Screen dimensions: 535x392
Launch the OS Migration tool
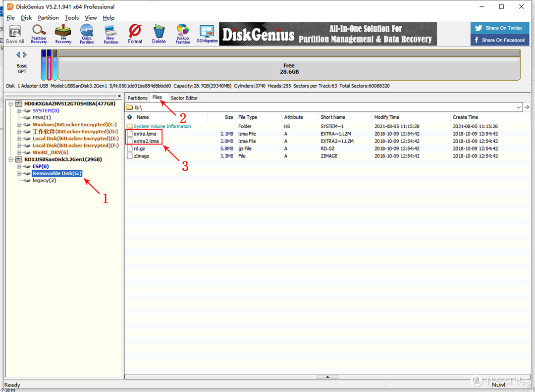tap(207, 34)
